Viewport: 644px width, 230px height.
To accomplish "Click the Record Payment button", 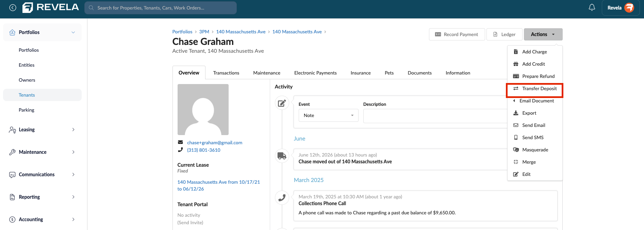I will (x=457, y=34).
